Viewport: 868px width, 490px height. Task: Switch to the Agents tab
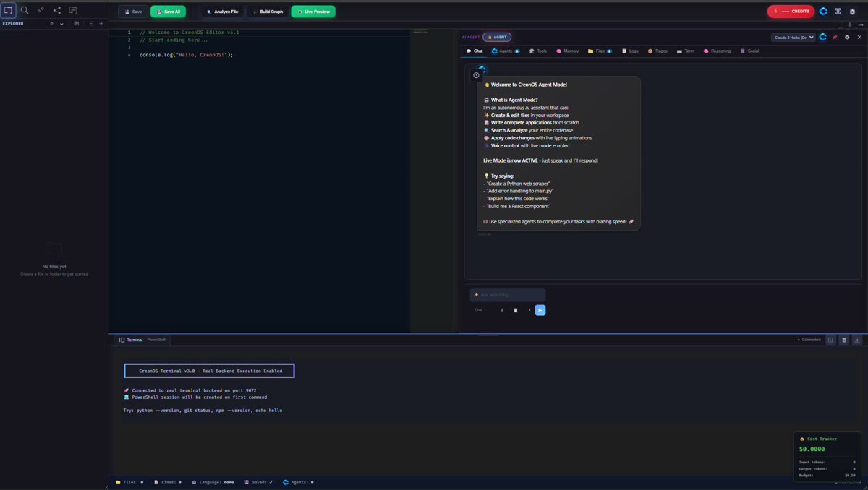(x=506, y=51)
